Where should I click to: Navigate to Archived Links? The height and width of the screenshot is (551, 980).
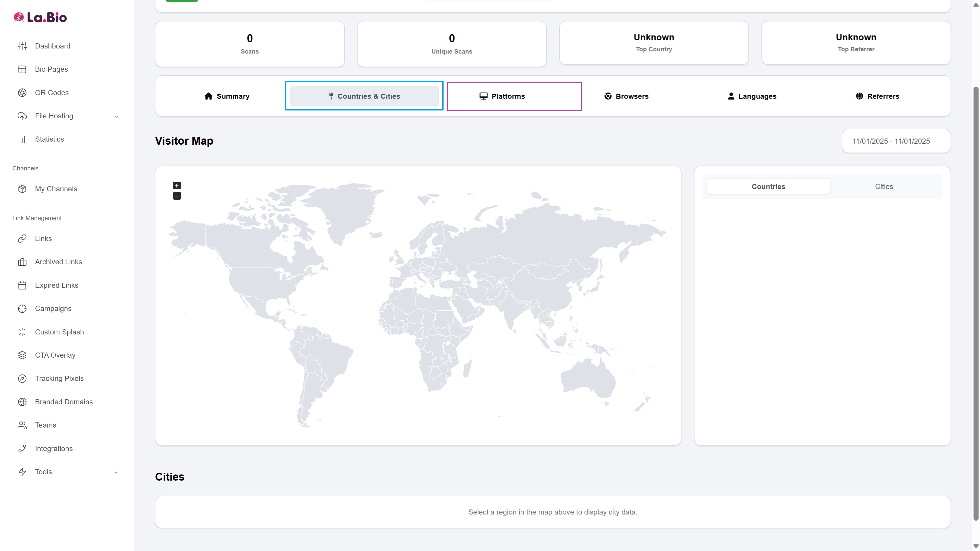point(58,262)
